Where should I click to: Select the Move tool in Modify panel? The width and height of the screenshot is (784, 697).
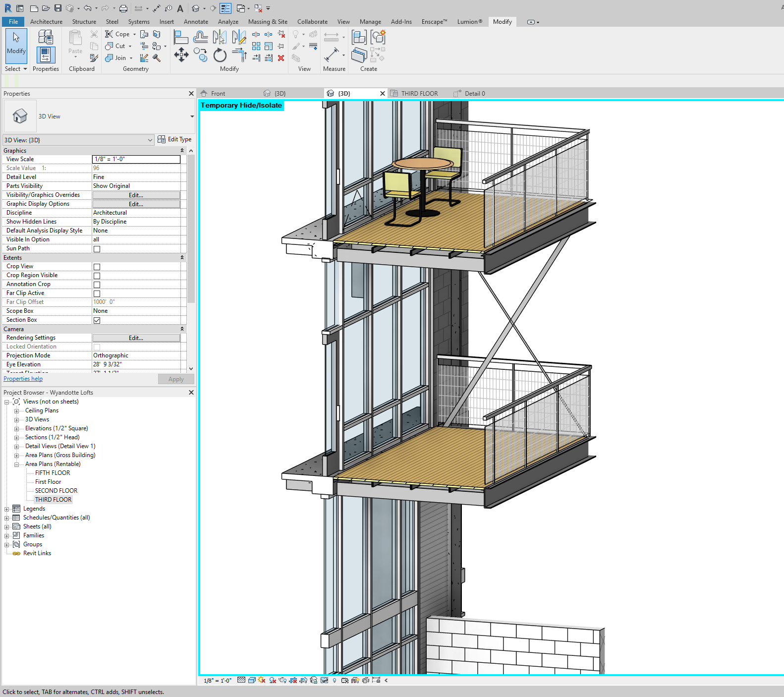click(x=181, y=55)
